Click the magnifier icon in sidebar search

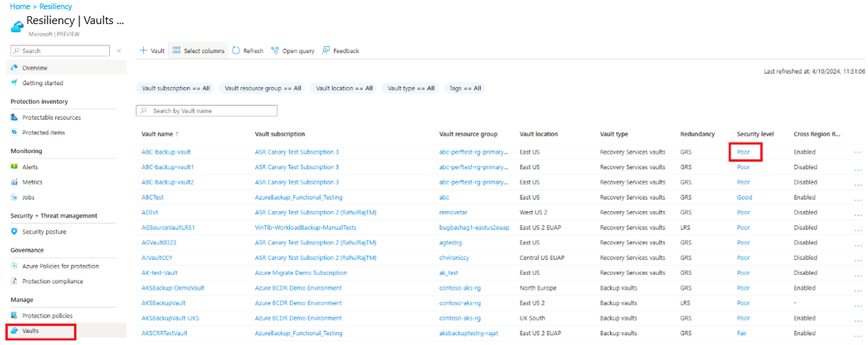18,51
